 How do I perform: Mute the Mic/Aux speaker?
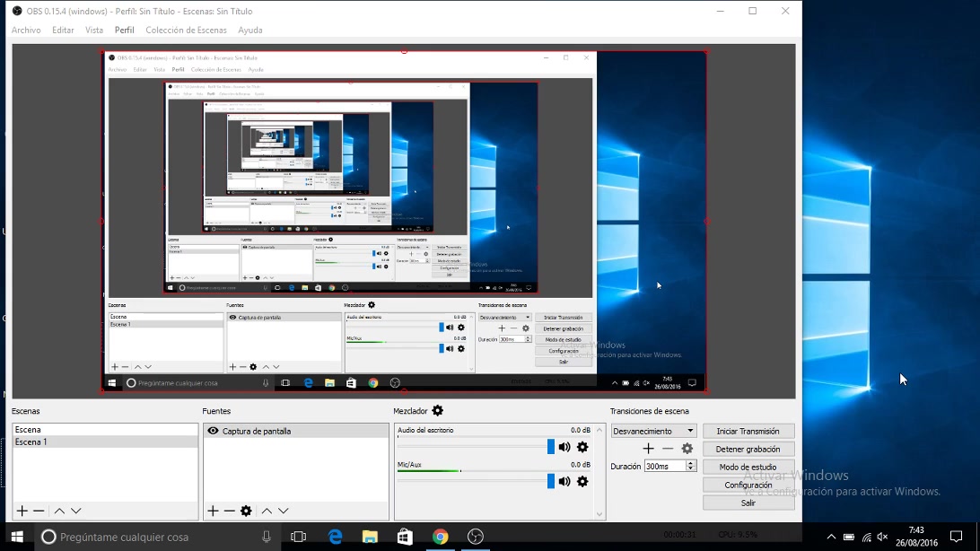[564, 482]
